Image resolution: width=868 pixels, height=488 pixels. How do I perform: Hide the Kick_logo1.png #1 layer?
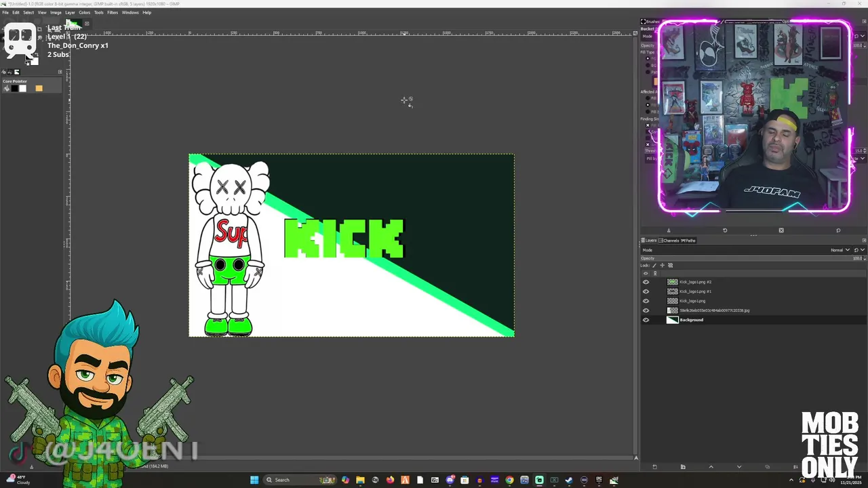[x=646, y=291]
